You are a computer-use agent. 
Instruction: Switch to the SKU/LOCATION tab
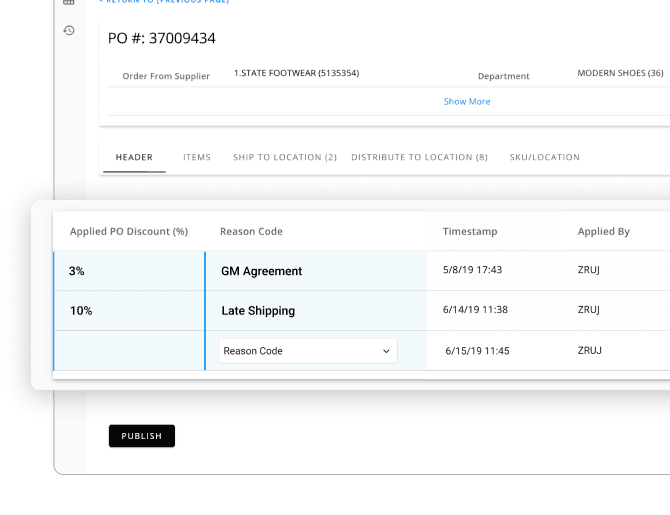[544, 157]
